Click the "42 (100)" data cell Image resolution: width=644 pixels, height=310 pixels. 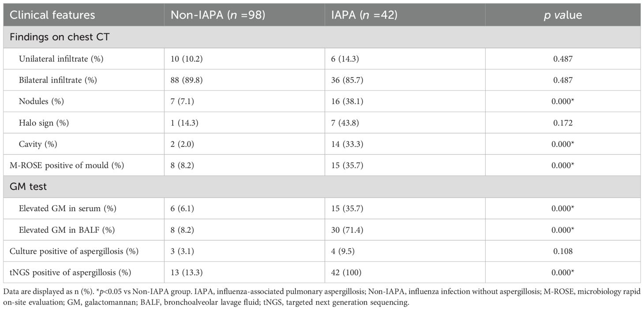point(346,273)
